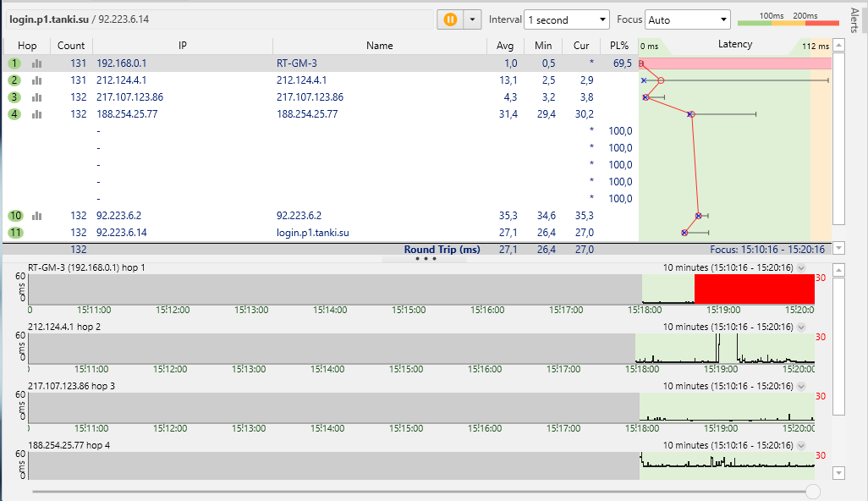Click the login.p1.tanki.su name in the final hop row
Screen dimensions: 868x501
point(313,233)
